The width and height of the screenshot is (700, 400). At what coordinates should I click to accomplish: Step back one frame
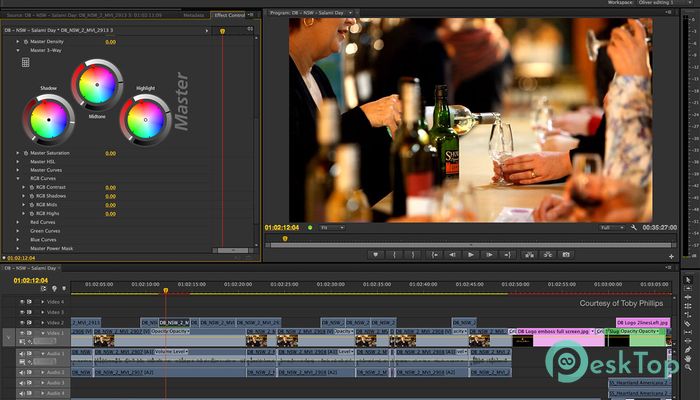[452, 254]
